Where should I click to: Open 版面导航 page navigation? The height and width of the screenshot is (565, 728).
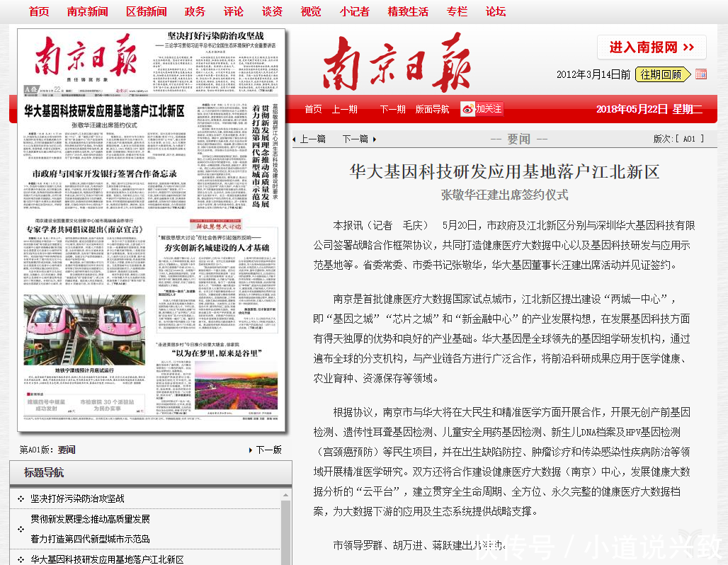click(432, 109)
